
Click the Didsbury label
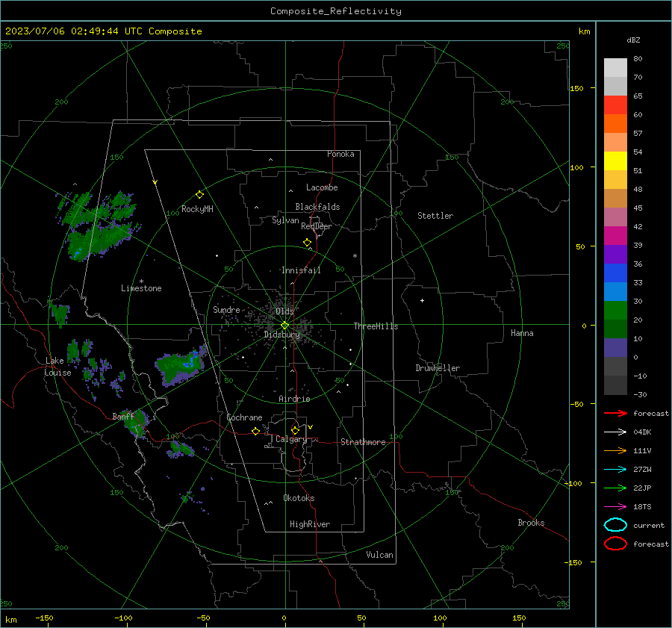click(x=281, y=335)
